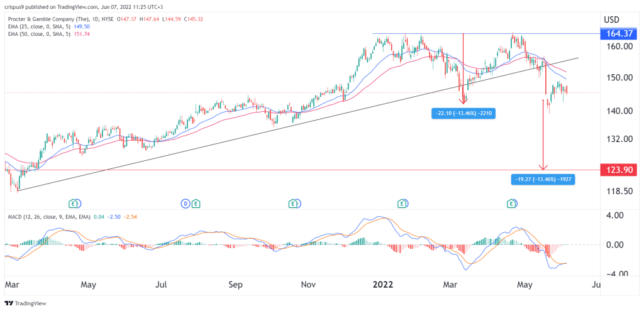Click the earnings marker just after 2022 label

coord(402,203)
